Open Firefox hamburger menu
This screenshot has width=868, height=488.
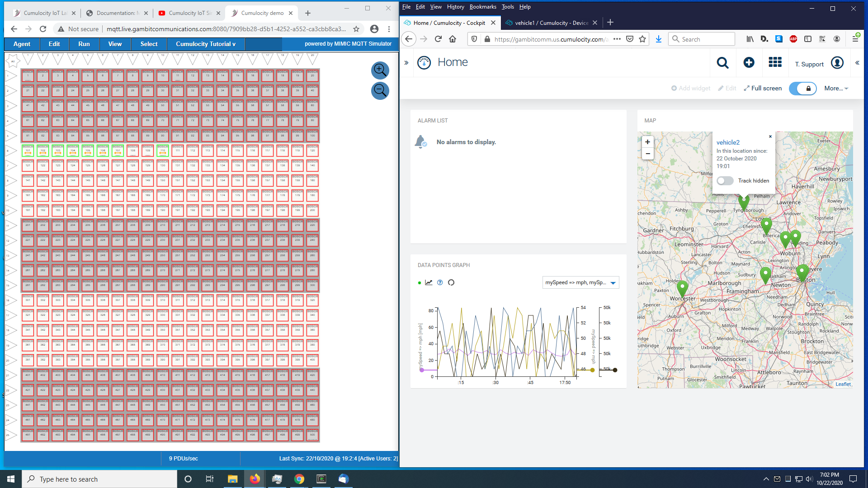[855, 39]
